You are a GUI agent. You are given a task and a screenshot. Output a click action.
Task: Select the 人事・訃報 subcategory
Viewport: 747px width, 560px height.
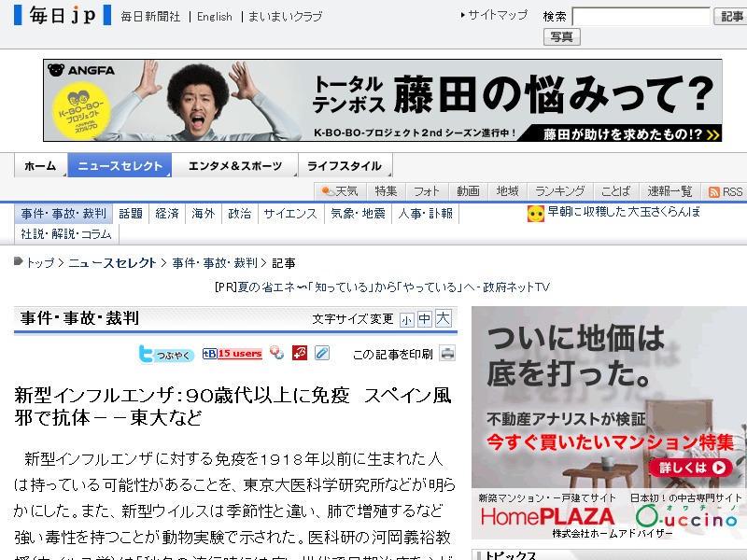(426, 214)
